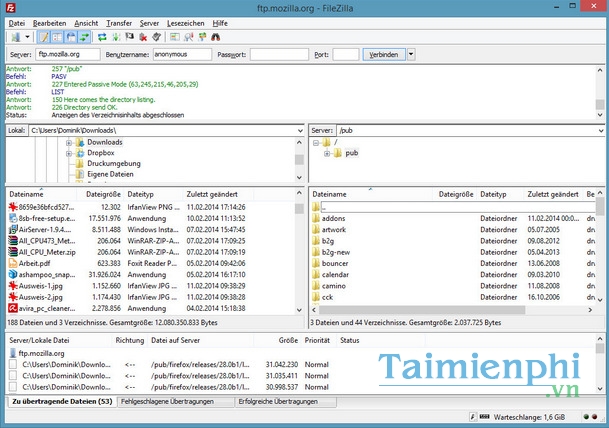Refresh the file and folder lists
This screenshot has width=609, height=428.
pyautogui.click(x=102, y=37)
